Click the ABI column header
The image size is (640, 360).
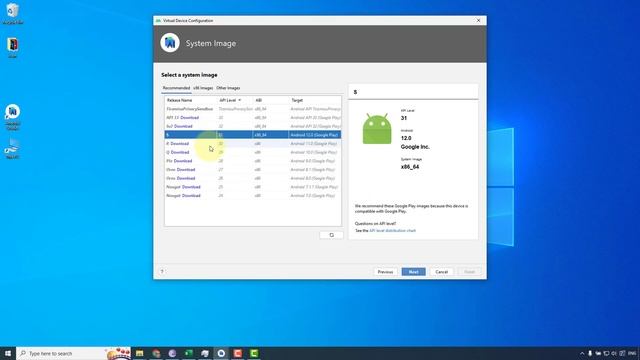[259, 100]
